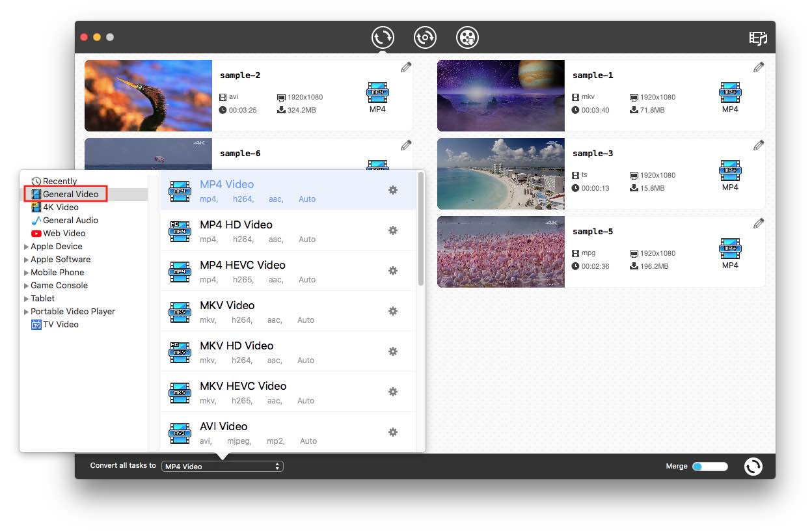This screenshot has height=531, width=812.
Task: Open the Convert tab icon in toolbar
Action: pyautogui.click(x=383, y=37)
